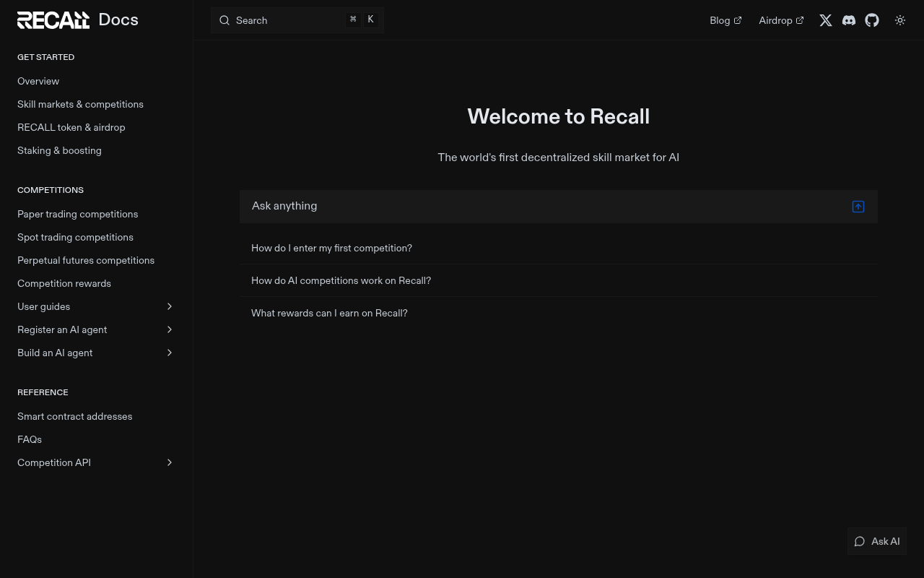Click the decentralized skill market tagline
Screen dimensions: 924x578
click(x=559, y=158)
